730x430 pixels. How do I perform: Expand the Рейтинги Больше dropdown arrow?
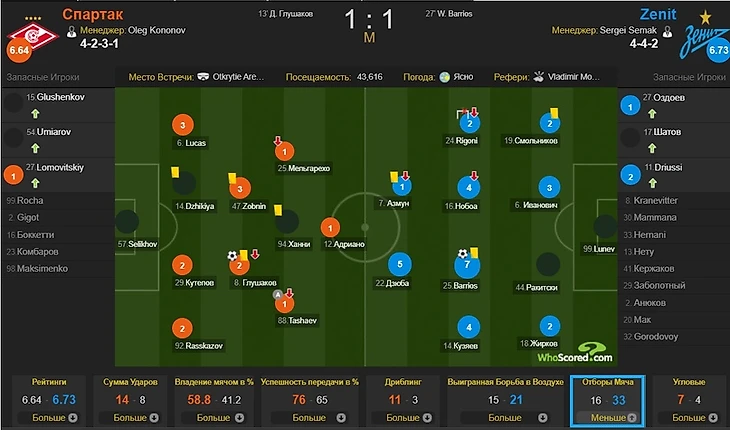click(73, 417)
